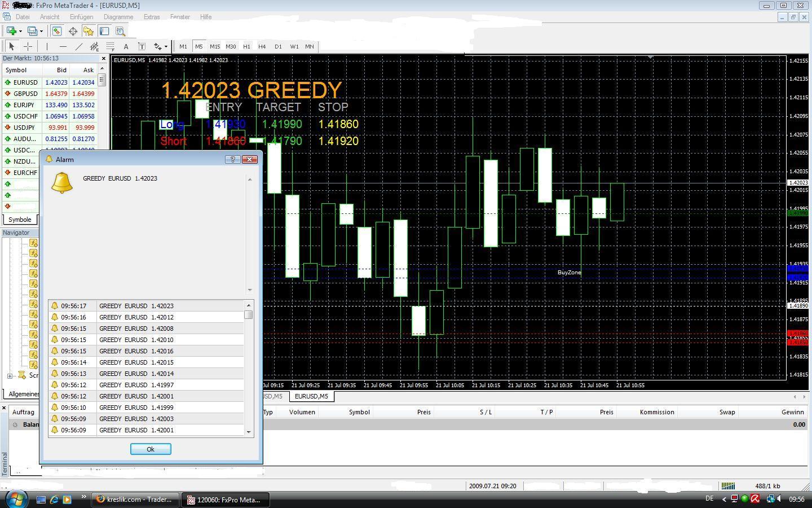Click the Scripts folder icon in Navigator

(x=21, y=375)
